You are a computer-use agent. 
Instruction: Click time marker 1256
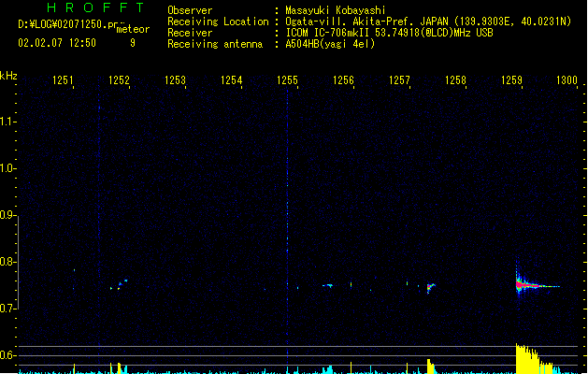[x=343, y=79]
